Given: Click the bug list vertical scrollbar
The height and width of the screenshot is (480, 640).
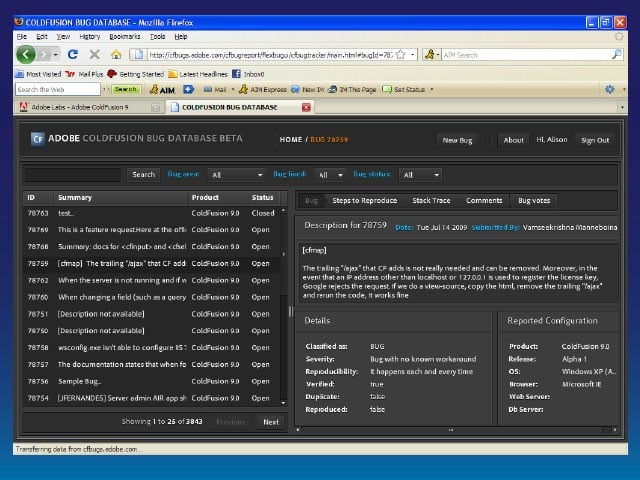Looking at the screenshot, I should click(x=284, y=306).
